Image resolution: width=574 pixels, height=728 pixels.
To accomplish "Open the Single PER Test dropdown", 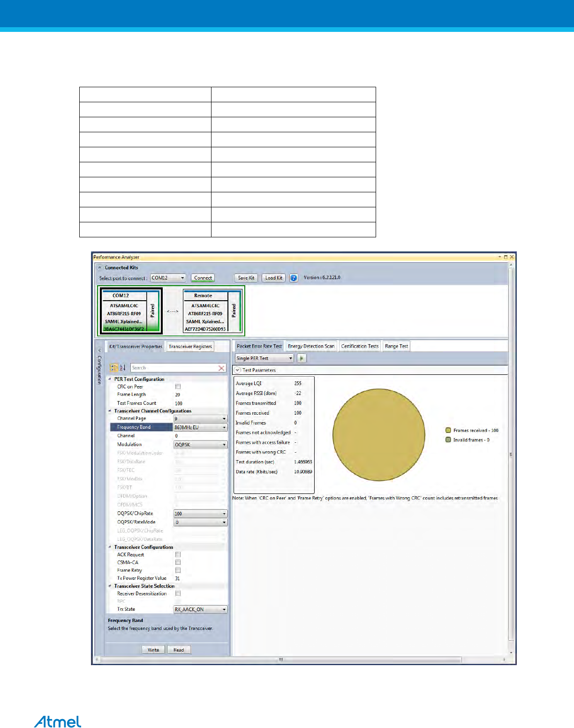I will tap(290, 358).
